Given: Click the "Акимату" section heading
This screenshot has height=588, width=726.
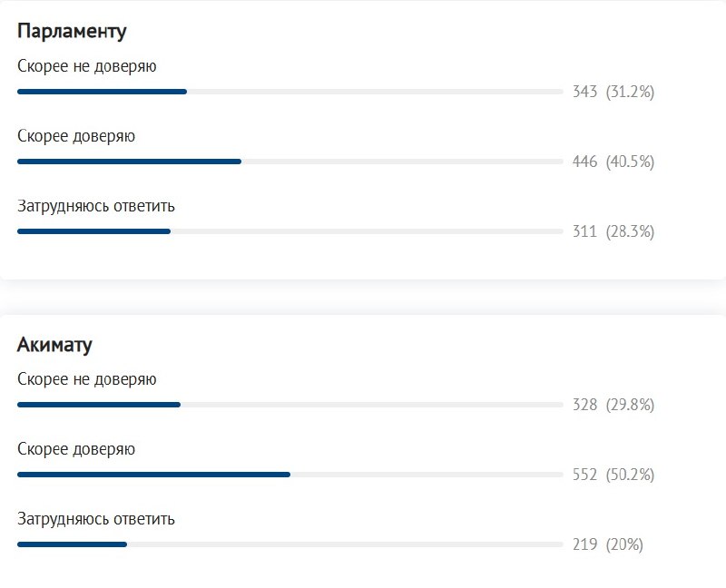Looking at the screenshot, I should coord(54,344).
